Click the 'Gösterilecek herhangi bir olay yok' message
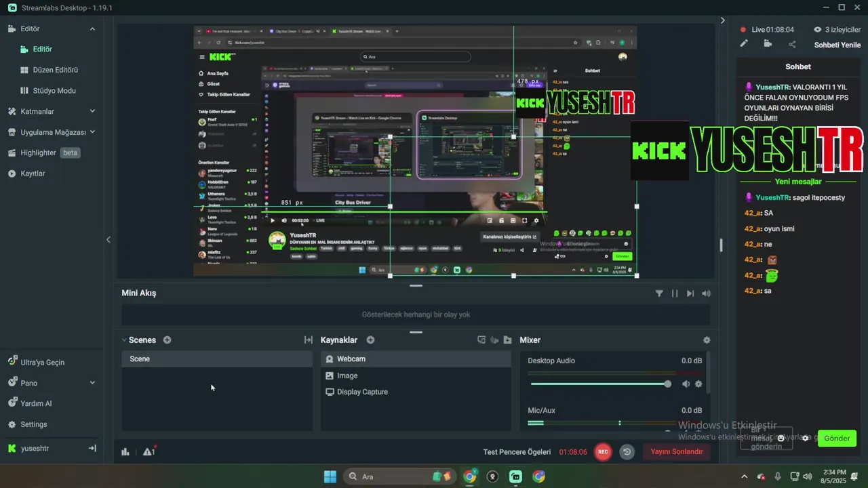 click(x=416, y=314)
